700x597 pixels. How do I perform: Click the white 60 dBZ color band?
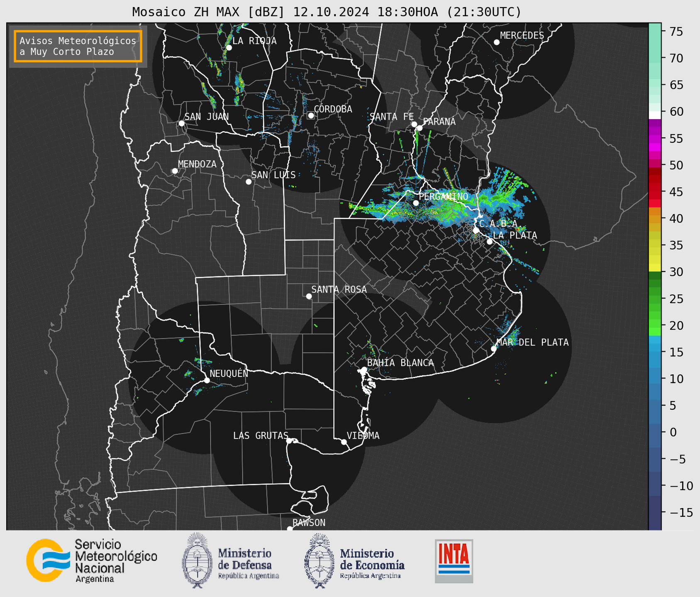(x=655, y=115)
